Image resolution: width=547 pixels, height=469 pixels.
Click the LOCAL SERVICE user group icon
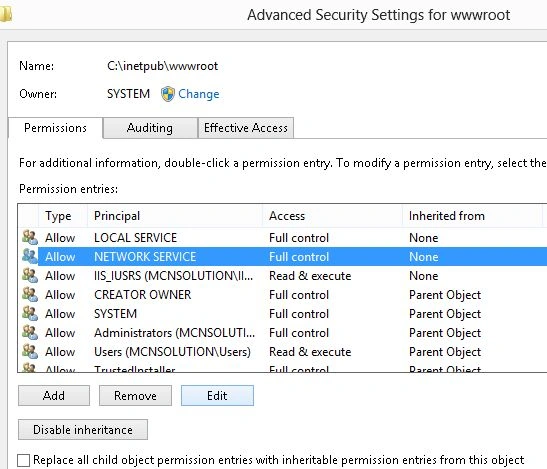[30, 238]
